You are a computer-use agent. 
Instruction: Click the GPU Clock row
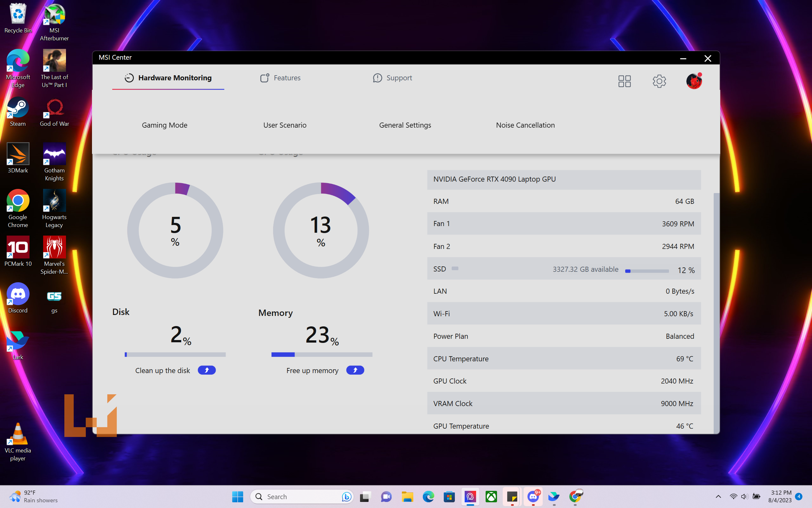(x=564, y=381)
